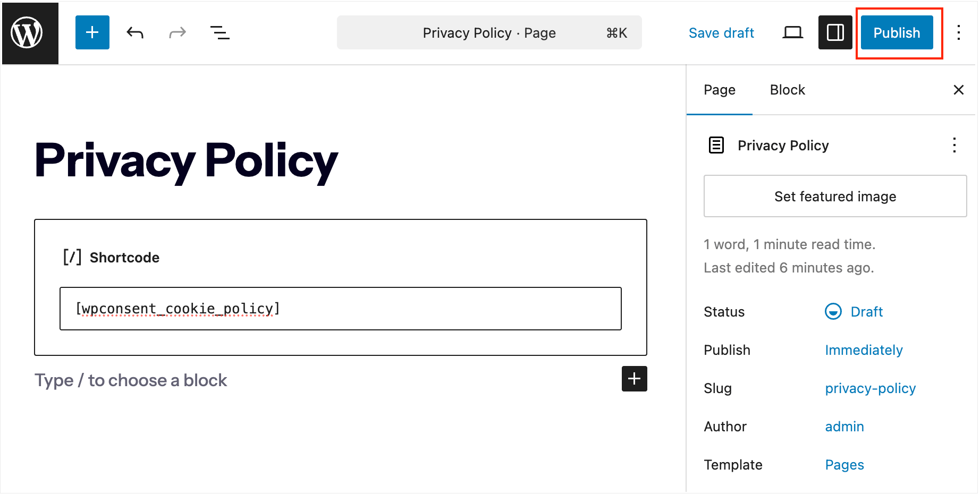Open the Privacy Policy page actions menu
The width and height of the screenshot is (980, 494).
point(954,146)
